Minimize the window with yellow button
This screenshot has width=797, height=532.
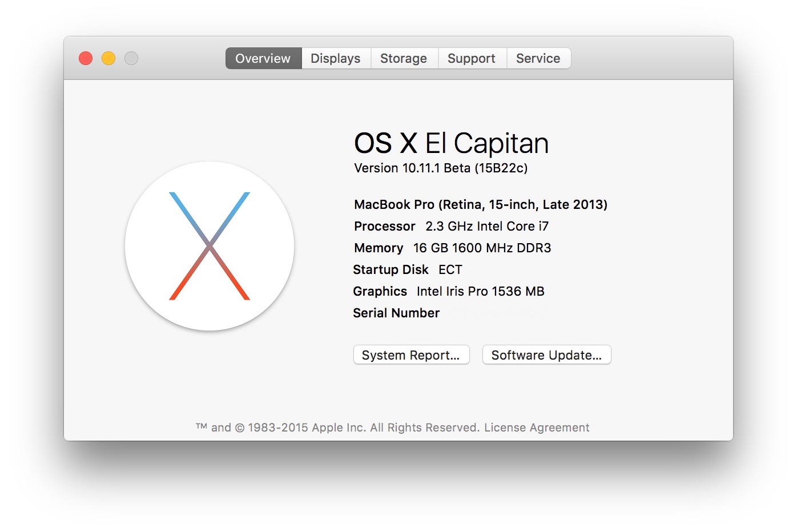tap(108, 58)
